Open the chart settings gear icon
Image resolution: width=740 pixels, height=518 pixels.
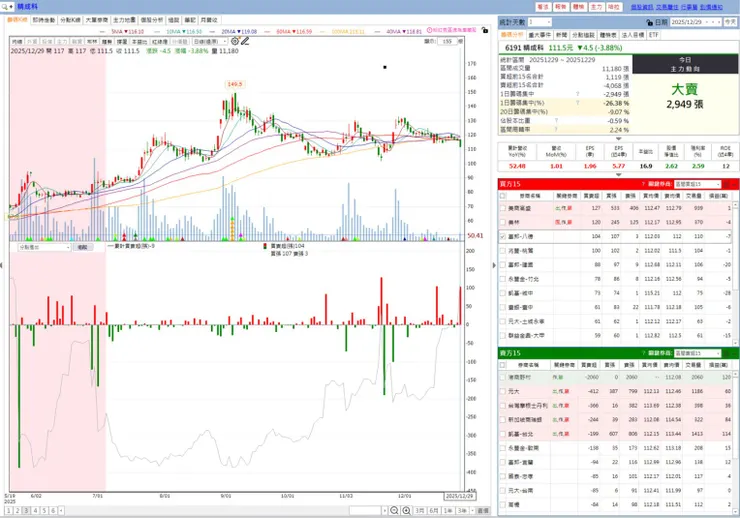coord(235,42)
